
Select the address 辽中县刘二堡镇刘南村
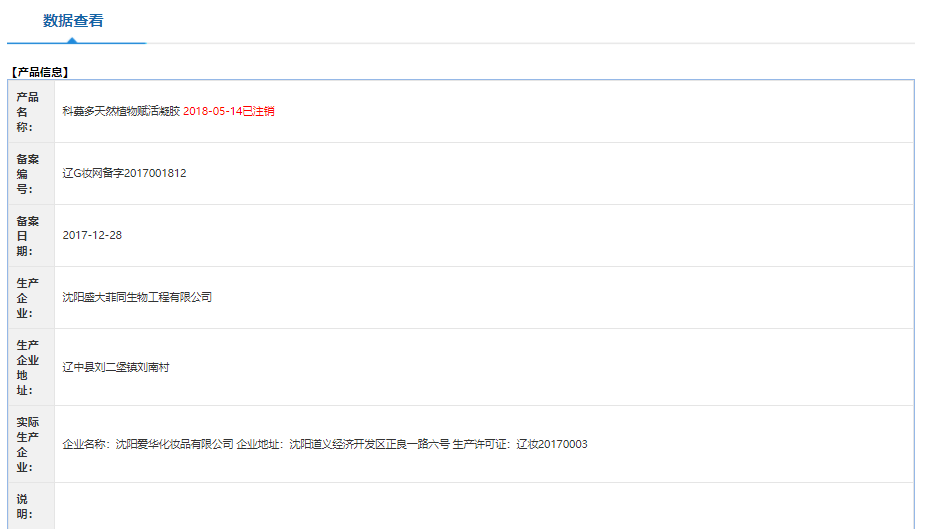coord(116,367)
